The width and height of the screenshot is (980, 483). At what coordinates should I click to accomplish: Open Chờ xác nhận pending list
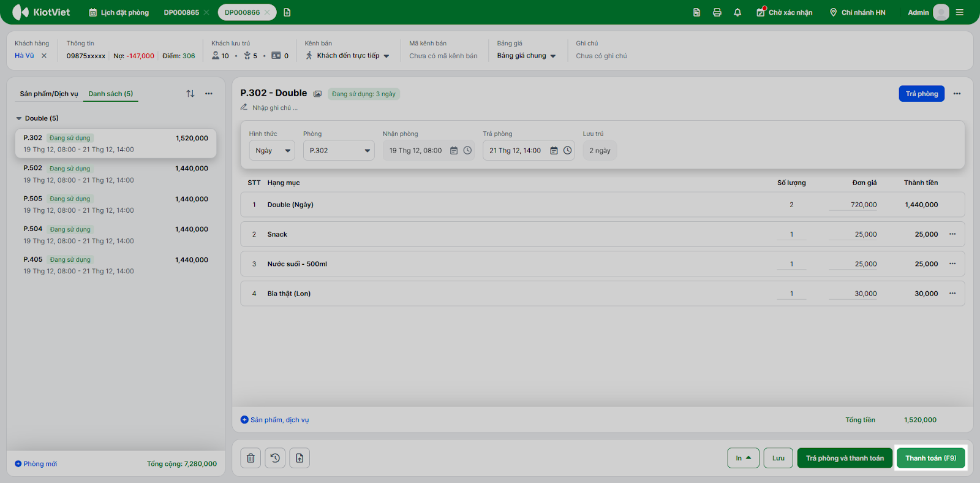tap(785, 12)
